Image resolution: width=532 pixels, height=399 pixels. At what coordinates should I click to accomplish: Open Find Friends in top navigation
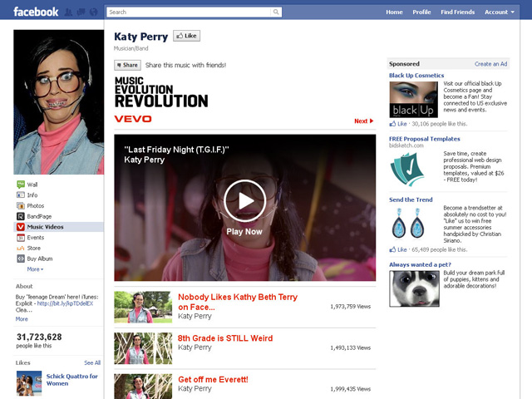coord(458,12)
